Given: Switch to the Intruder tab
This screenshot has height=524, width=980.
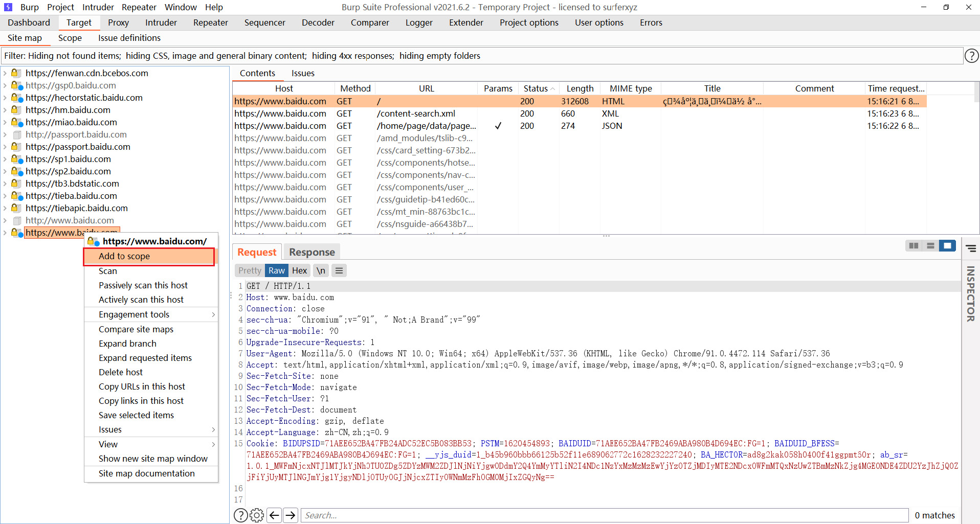Looking at the screenshot, I should 161,22.
